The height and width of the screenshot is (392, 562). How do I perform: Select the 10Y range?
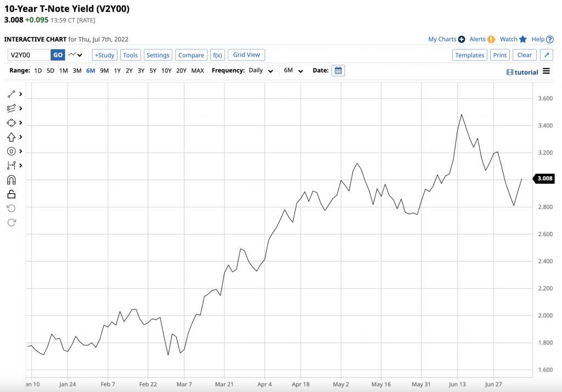(166, 71)
